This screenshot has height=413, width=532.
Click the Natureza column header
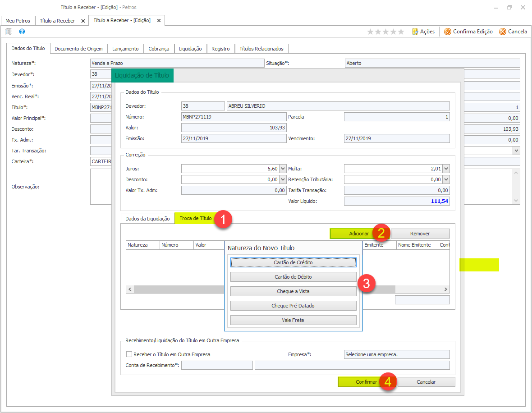(142, 245)
